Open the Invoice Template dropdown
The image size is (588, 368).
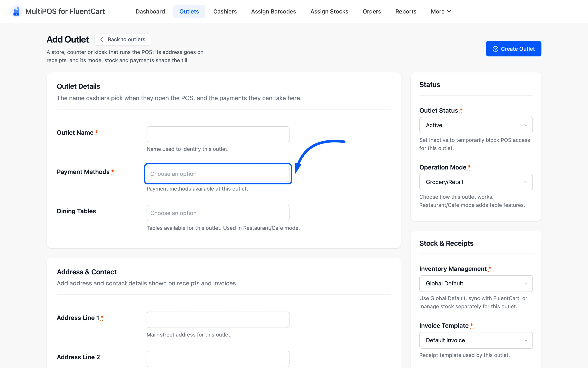(x=476, y=340)
